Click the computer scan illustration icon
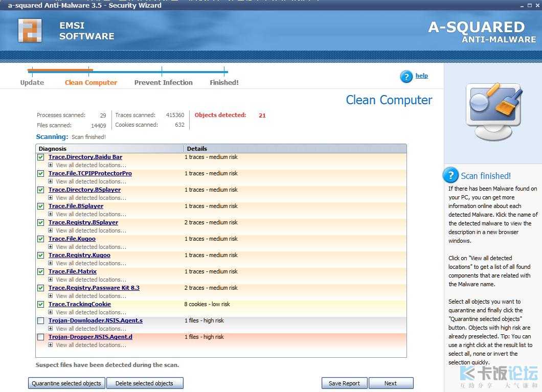Viewport: 542px width, 392px height. (x=494, y=111)
